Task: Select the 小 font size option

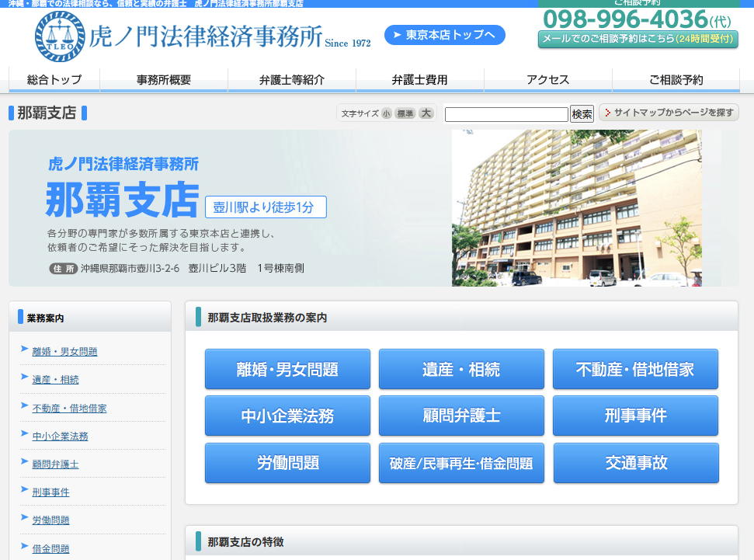Action: 387,113
